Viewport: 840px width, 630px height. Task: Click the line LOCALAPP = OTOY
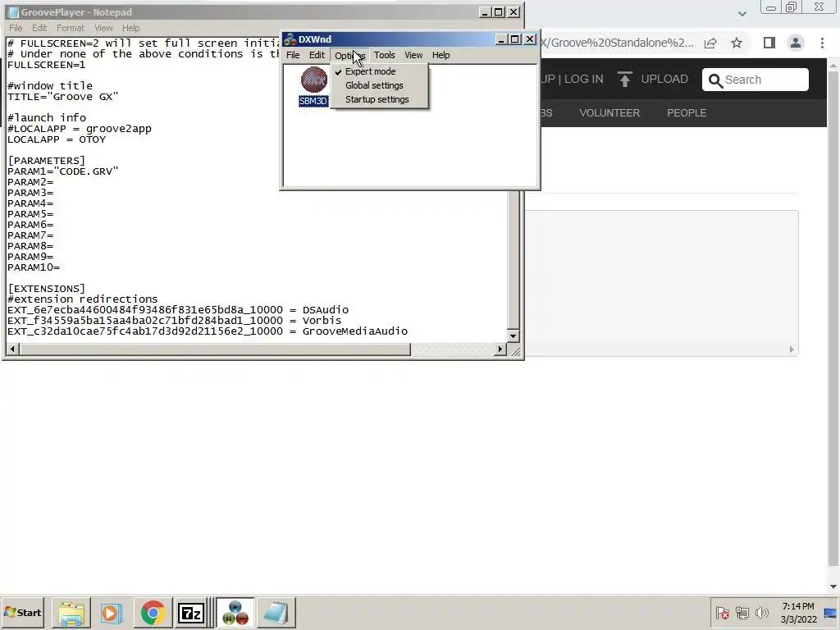57,139
